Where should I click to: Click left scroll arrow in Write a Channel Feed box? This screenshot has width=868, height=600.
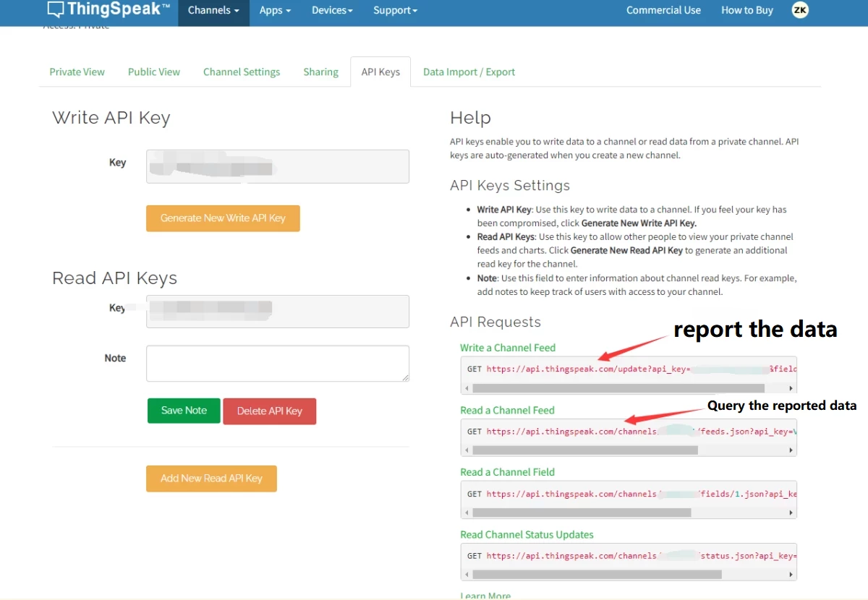[x=467, y=388]
